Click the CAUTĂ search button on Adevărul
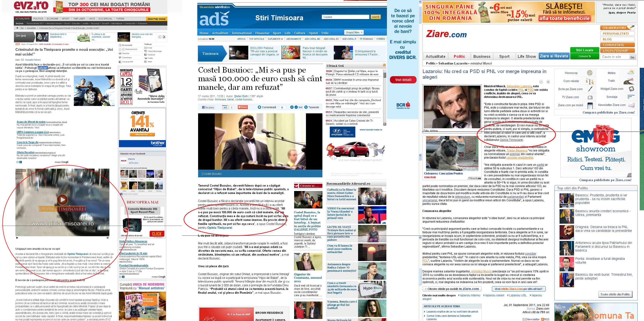The height and width of the screenshot is (321, 644). (376, 17)
